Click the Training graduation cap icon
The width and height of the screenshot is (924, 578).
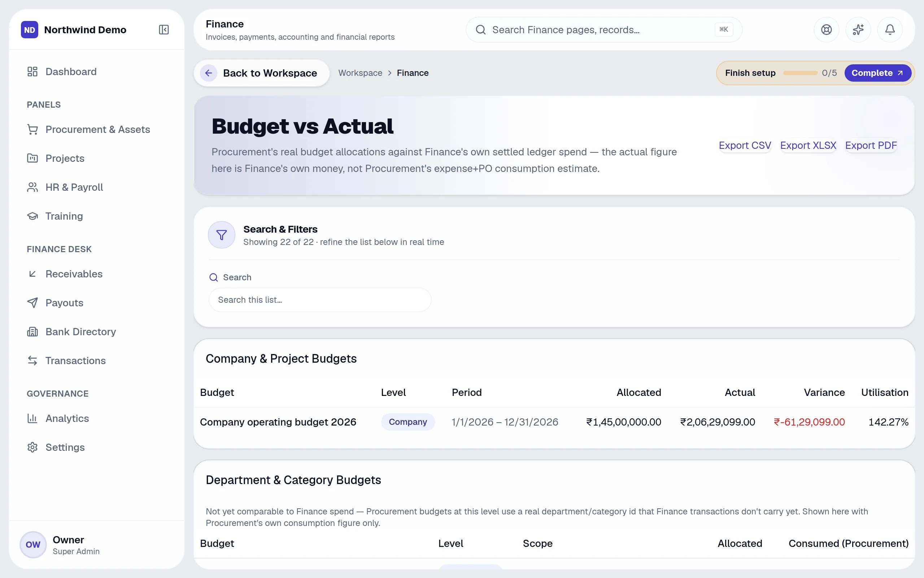[x=32, y=216]
